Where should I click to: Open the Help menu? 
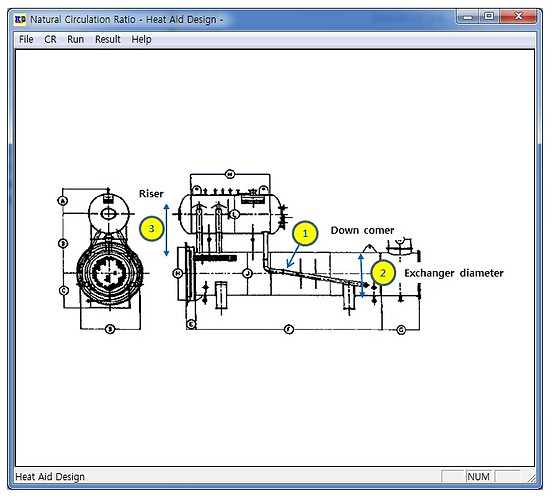[141, 39]
